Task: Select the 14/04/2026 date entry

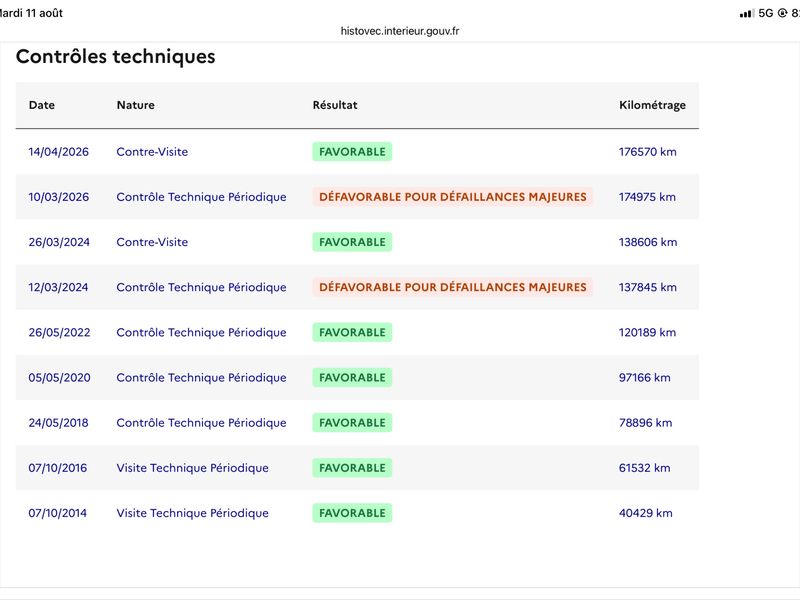Action: 59,152
